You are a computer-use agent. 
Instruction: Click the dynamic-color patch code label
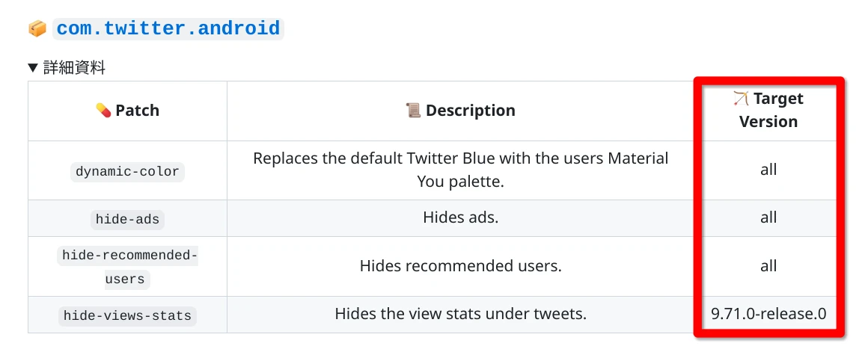(x=128, y=171)
